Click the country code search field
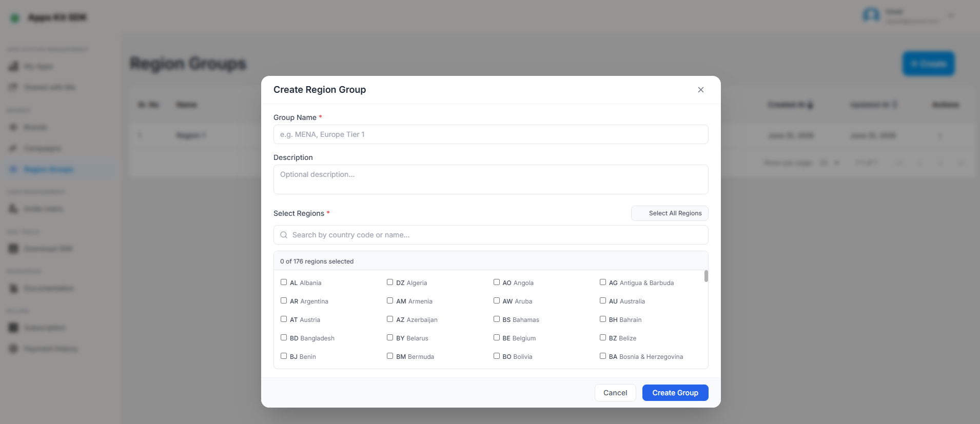Screen dimensions: 980x424 491,235
